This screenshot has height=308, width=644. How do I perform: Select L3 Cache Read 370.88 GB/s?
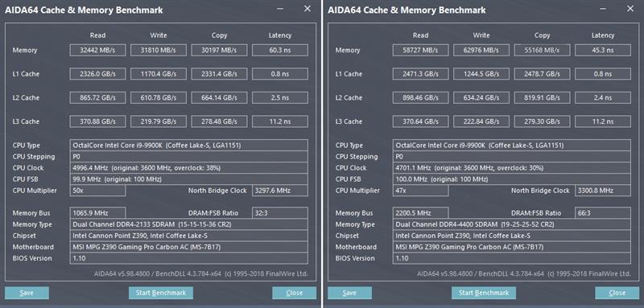[x=97, y=121]
